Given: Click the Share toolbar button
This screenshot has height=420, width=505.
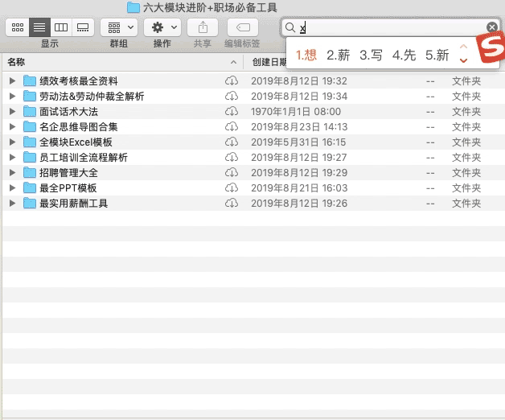Looking at the screenshot, I should tap(203, 27).
